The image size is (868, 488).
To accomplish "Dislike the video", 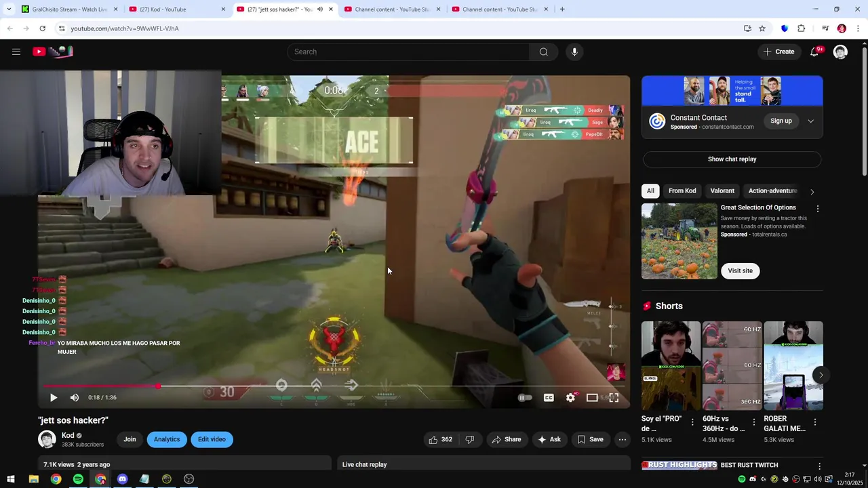I will [x=469, y=439].
